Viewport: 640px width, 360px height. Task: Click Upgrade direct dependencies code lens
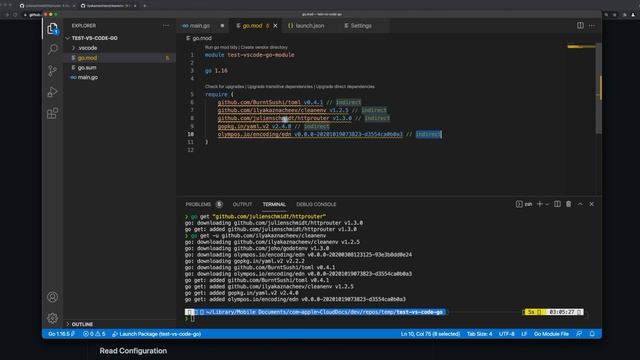coord(345,87)
